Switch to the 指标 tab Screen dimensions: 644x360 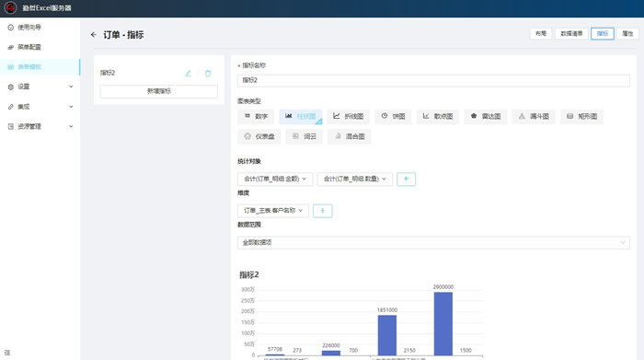pos(602,34)
